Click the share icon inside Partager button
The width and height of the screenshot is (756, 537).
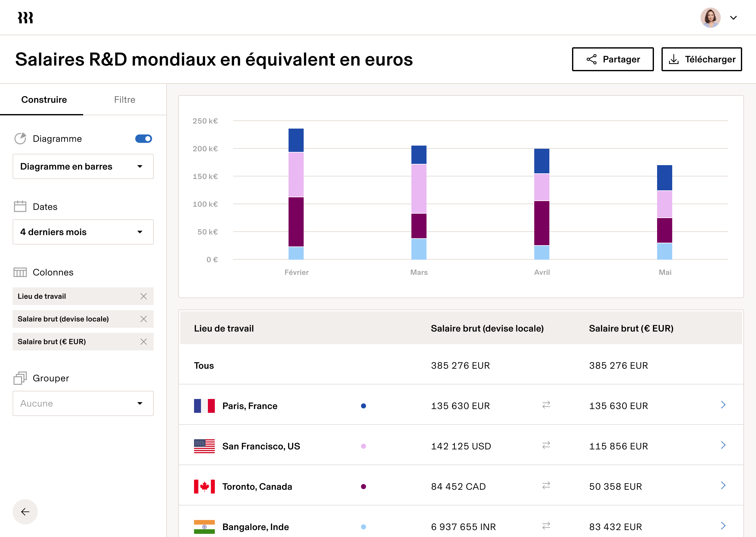point(591,59)
